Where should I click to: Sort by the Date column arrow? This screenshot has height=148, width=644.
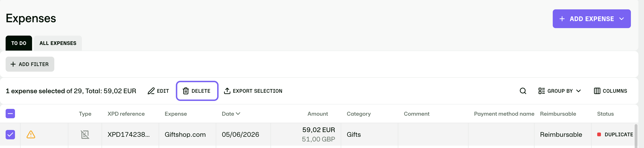(x=238, y=114)
